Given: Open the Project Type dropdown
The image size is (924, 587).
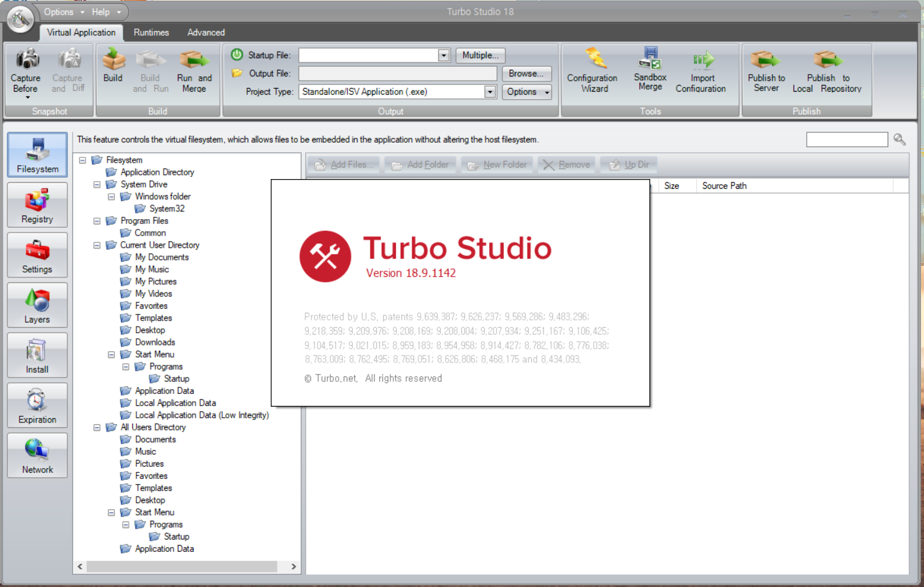Looking at the screenshot, I should 490,92.
